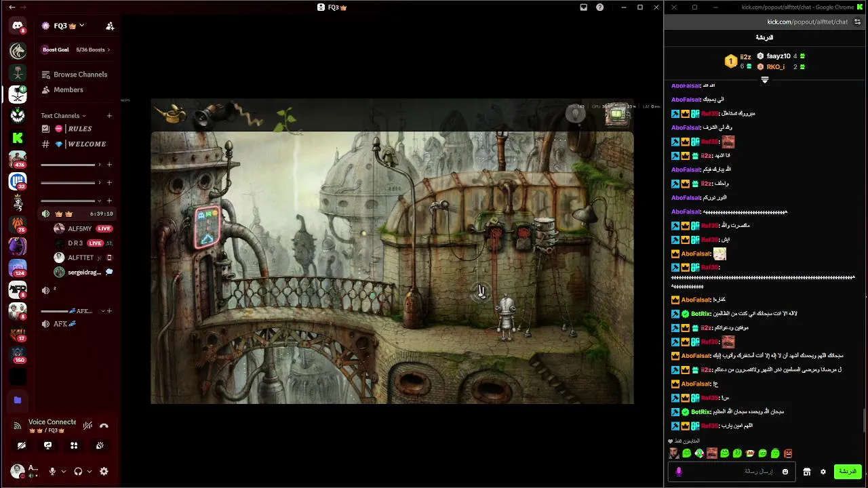The image size is (868, 488).
Task: Click Kick chat scrollbar
Action: click(865, 422)
